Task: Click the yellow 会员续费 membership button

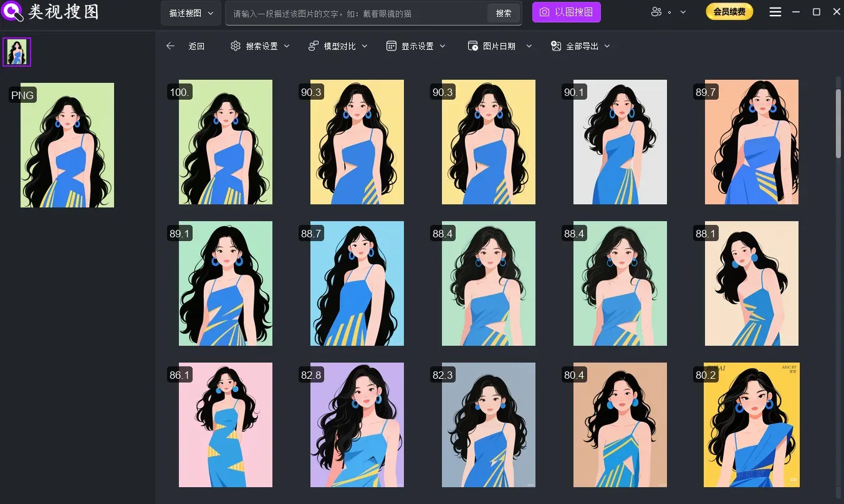Action: tap(729, 11)
